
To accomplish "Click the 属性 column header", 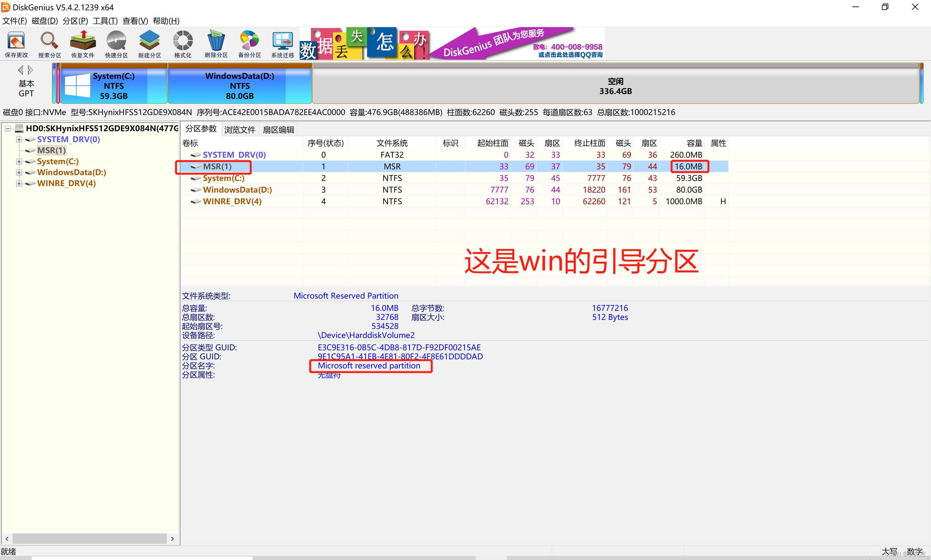I will coord(717,143).
